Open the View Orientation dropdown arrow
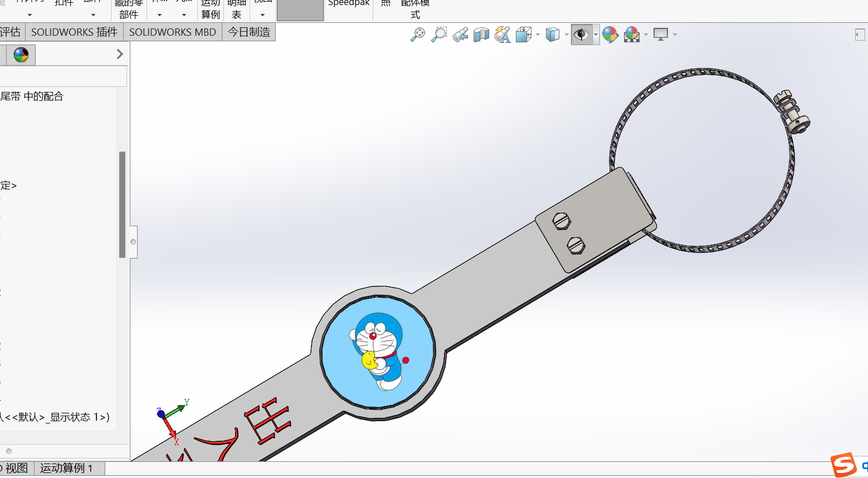 click(x=538, y=35)
